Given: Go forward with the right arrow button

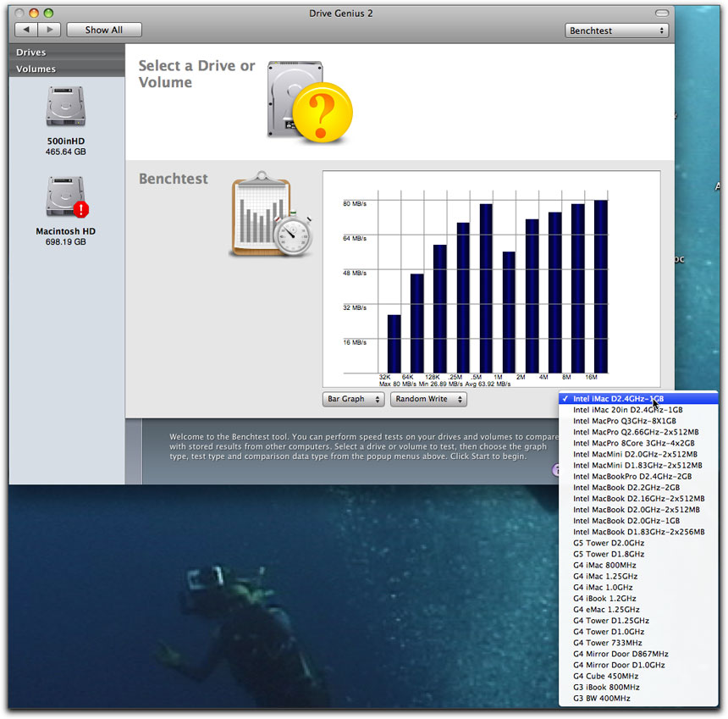Looking at the screenshot, I should pos(49,30).
